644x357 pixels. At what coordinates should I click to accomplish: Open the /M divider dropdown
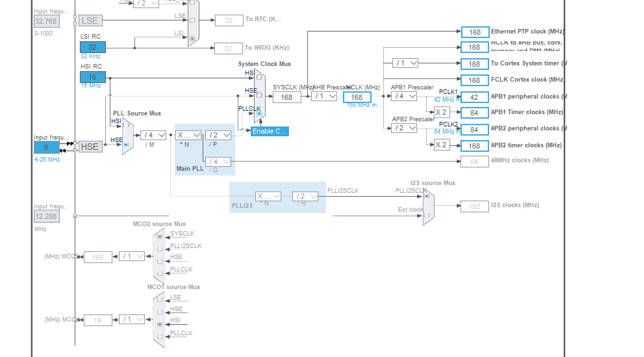[153, 135]
